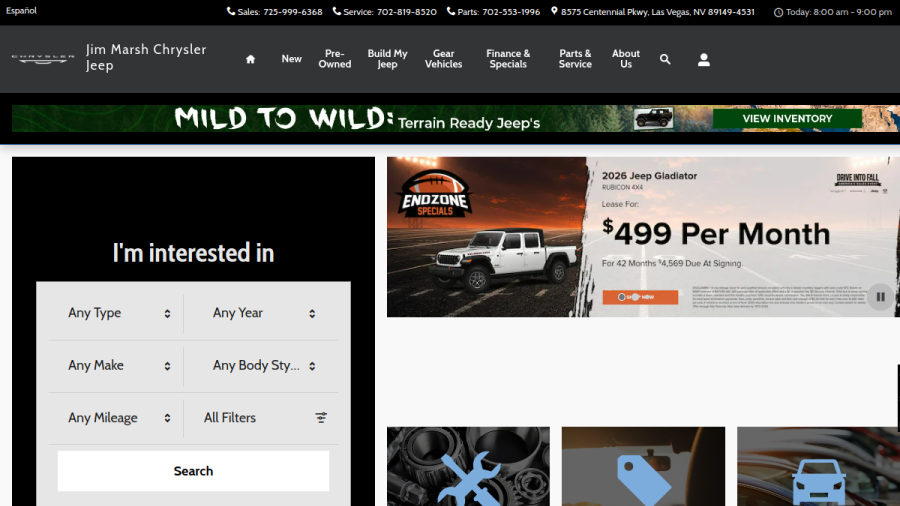
Task: Expand the Any Body Style dropdown
Action: [264, 365]
